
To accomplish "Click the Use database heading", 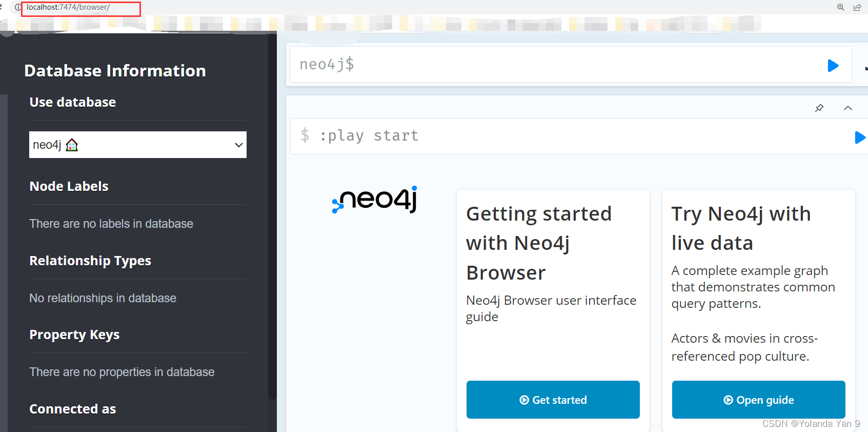I will [72, 102].
